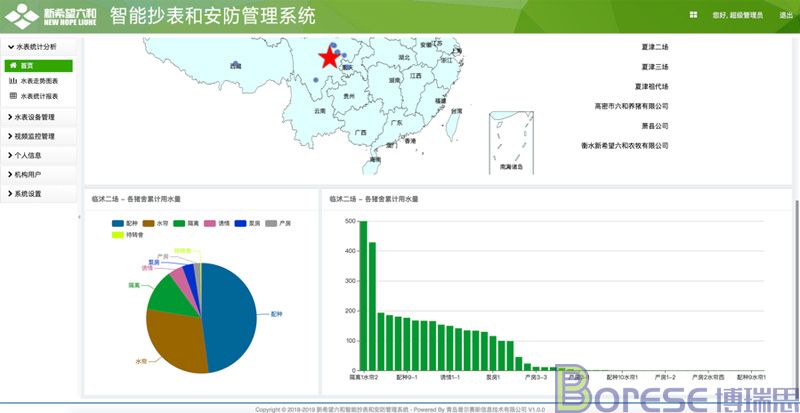Image resolution: width=800 pixels, height=413 pixels.
Task: Click 海南 label on the map
Action: pyautogui.click(x=376, y=160)
